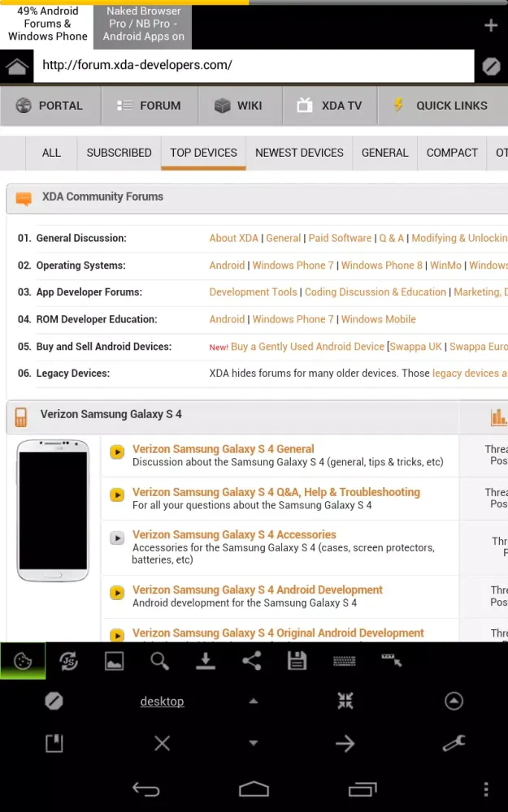The height and width of the screenshot is (812, 508).
Task: Tap the X close icon
Action: 163,744
